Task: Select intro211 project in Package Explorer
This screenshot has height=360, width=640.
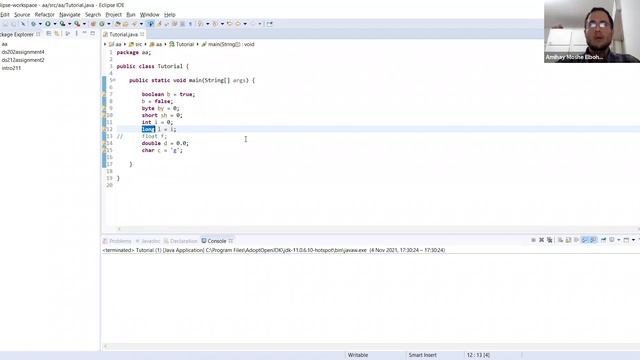Action: click(x=11, y=68)
